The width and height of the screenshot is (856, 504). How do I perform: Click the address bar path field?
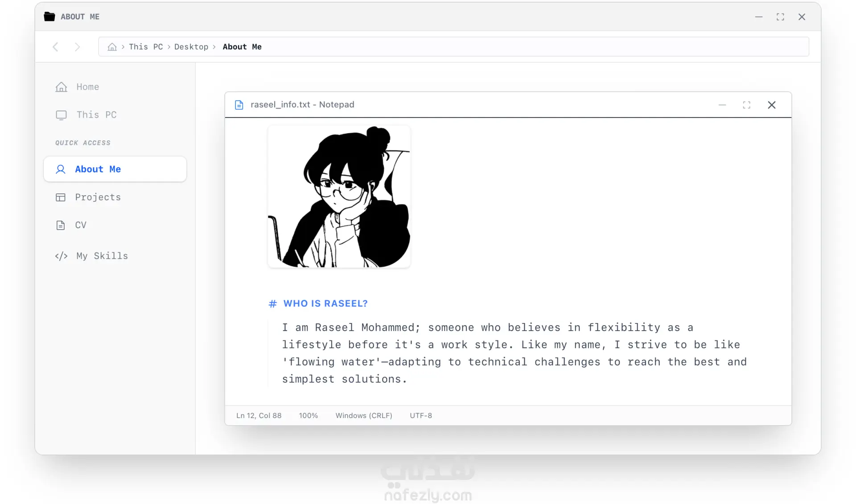(453, 47)
